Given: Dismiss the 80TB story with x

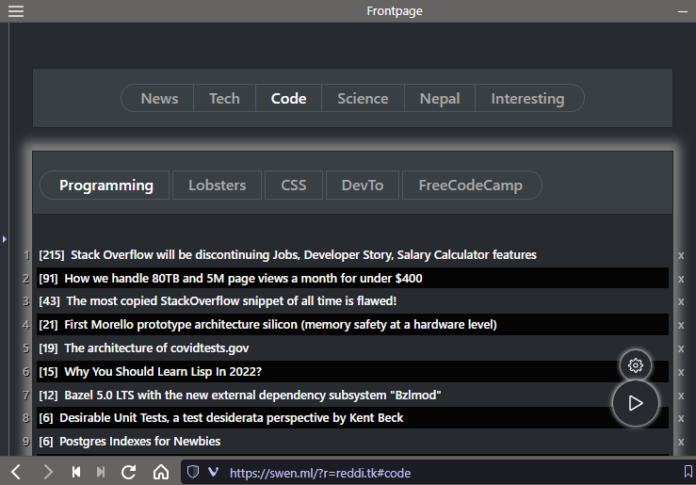Looking at the screenshot, I should (680, 279).
